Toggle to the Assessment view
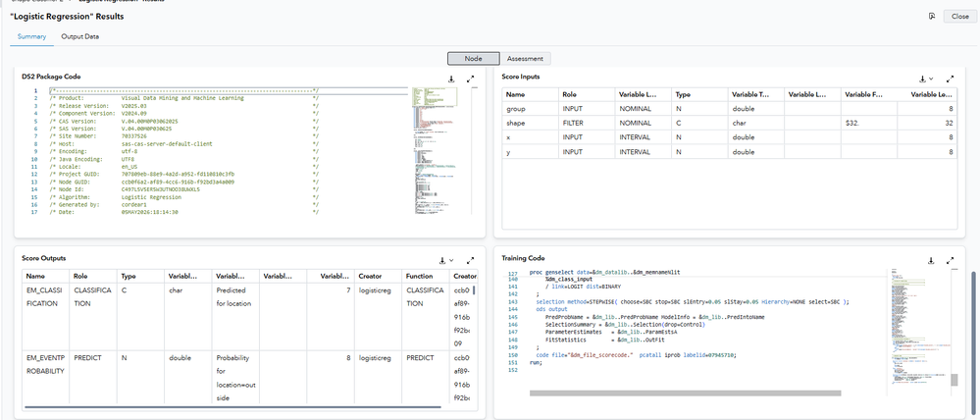This screenshot has width=980, height=420. [x=525, y=58]
